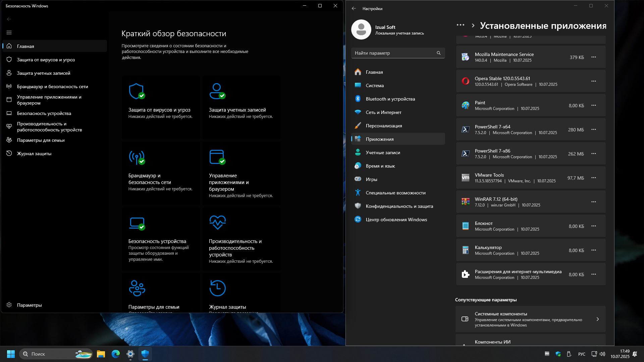
Task: Go back in Settings window
Action: [354, 8]
